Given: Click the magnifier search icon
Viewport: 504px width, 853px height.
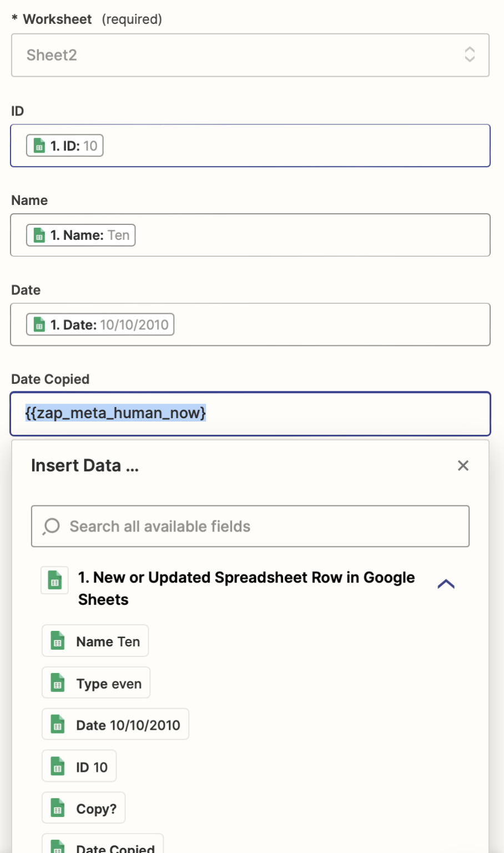Looking at the screenshot, I should click(x=52, y=526).
